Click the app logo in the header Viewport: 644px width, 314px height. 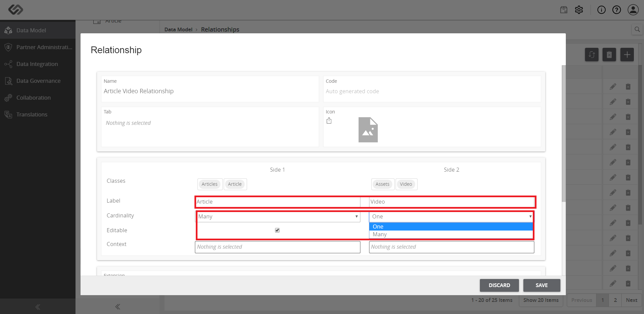click(16, 9)
